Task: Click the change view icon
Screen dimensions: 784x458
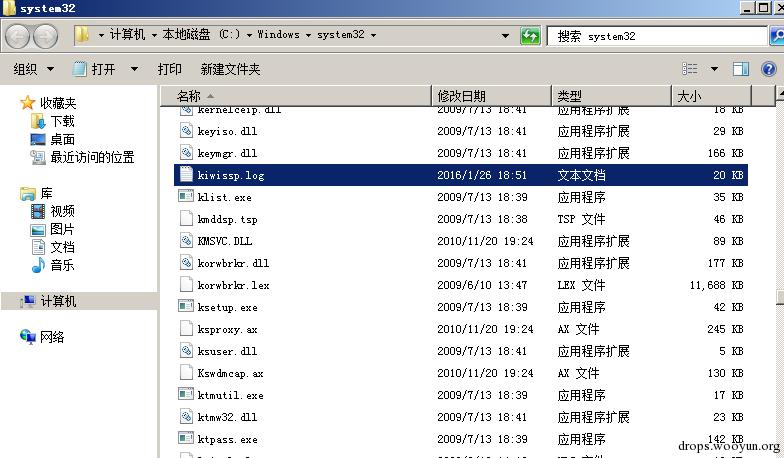Action: coord(690,69)
